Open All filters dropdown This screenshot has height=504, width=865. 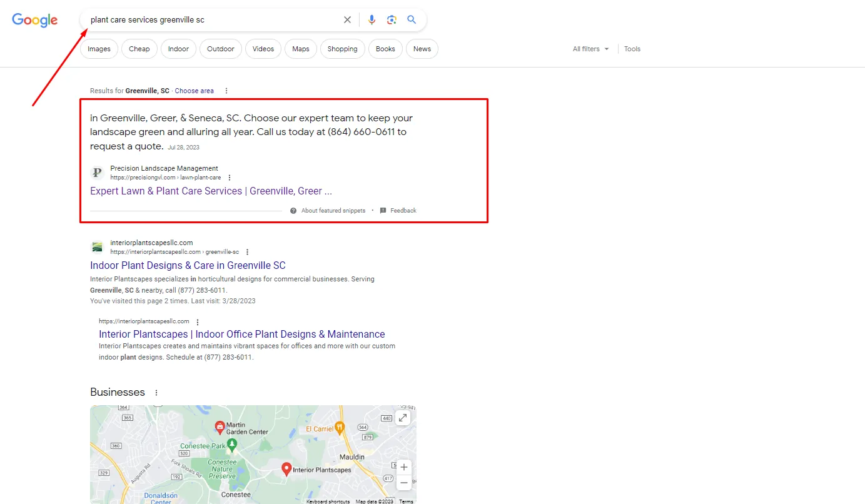(591, 49)
